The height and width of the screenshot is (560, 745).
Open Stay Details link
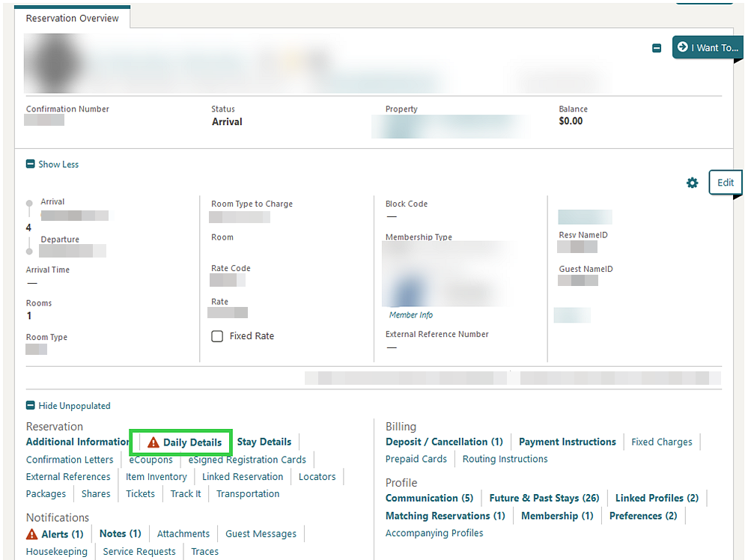coord(264,442)
